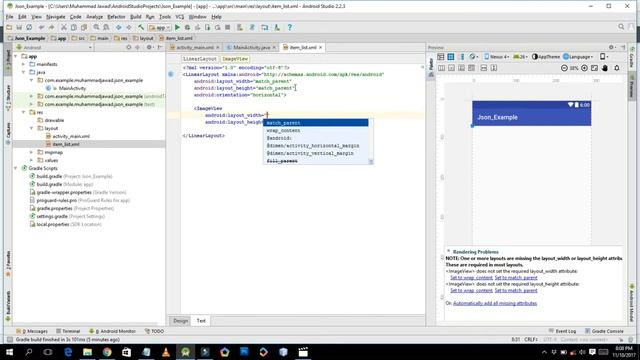The image size is (640, 360).
Task: Open the Language dropdown in Preview
Action: (578, 57)
